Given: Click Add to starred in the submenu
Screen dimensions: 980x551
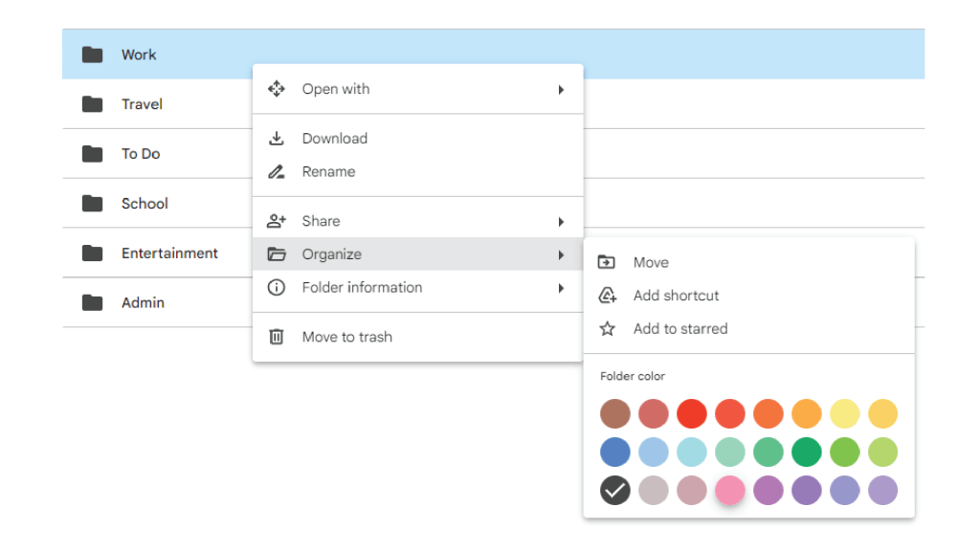Looking at the screenshot, I should (x=679, y=328).
